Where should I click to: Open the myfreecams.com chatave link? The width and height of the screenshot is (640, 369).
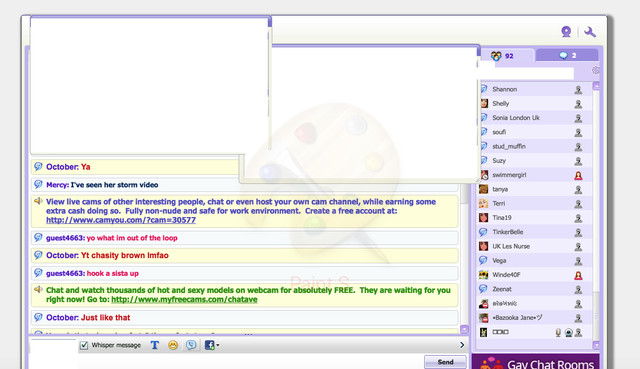coord(184,299)
